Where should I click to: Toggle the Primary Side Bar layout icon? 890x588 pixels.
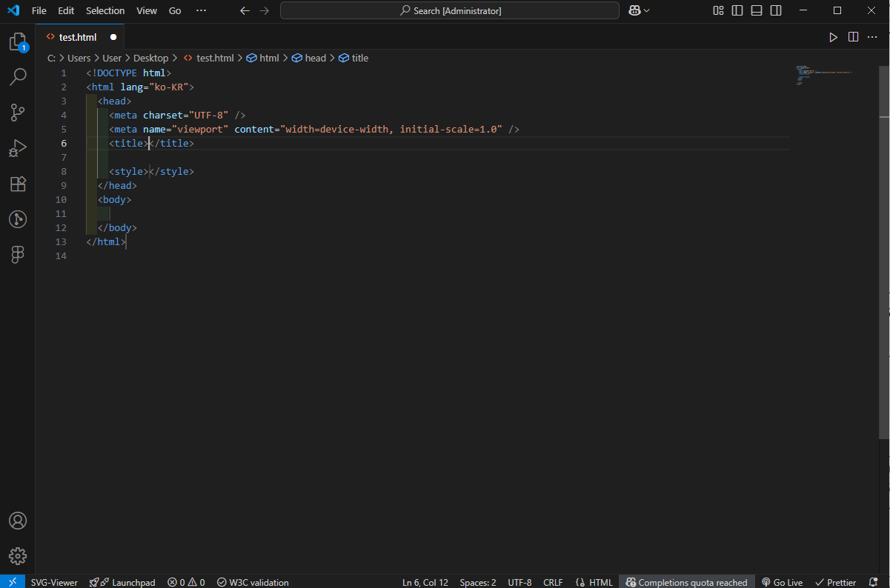pyautogui.click(x=737, y=10)
